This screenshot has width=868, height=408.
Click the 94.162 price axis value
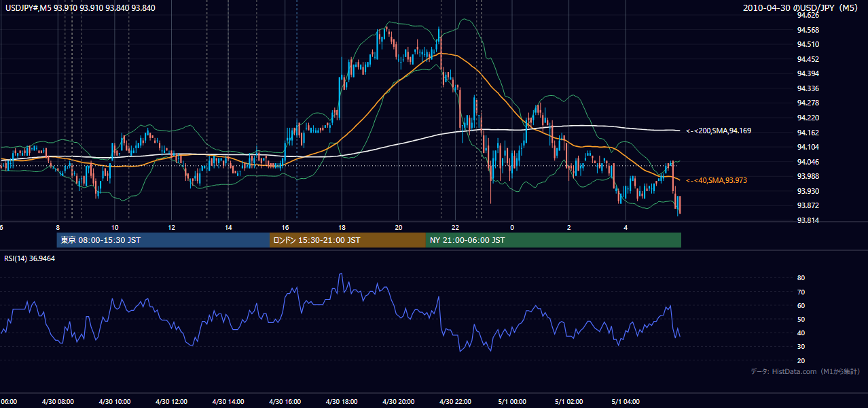tap(808, 133)
